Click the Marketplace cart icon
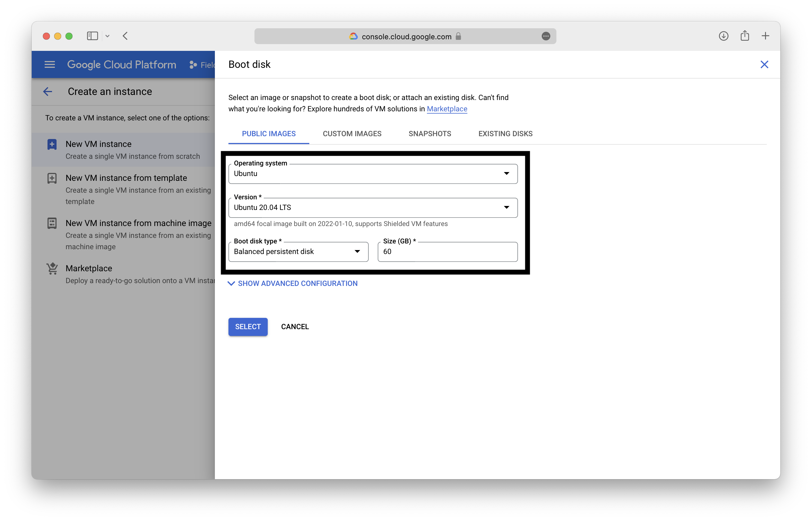 click(52, 269)
